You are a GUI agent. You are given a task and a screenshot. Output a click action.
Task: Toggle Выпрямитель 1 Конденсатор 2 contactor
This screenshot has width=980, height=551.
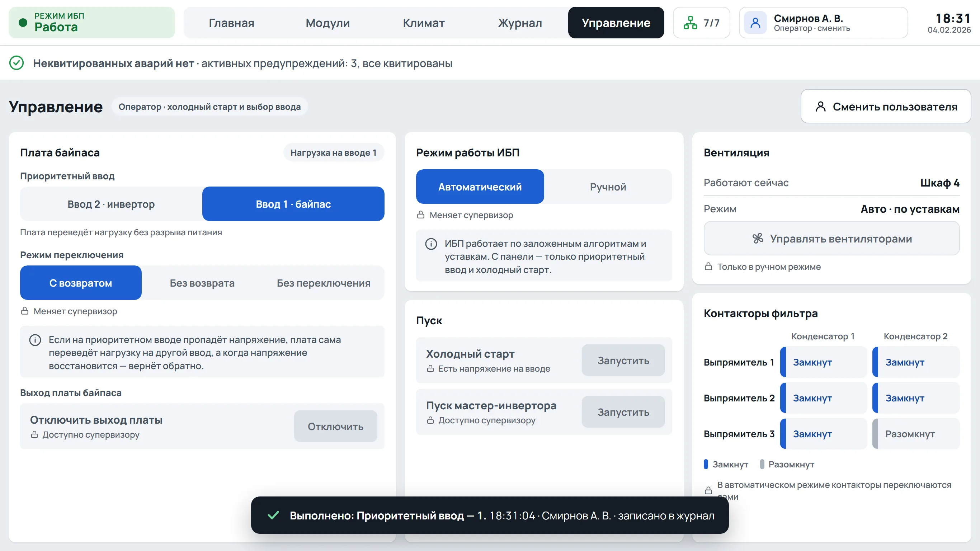[916, 362]
